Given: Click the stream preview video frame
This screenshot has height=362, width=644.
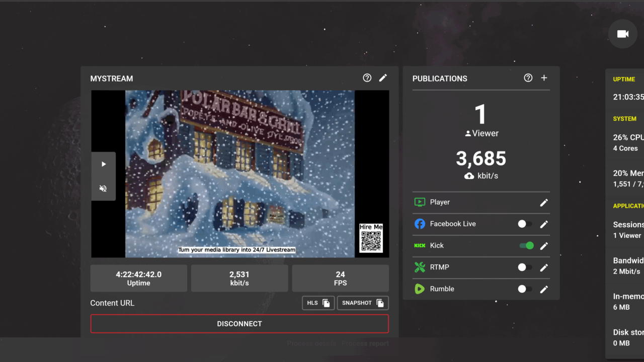Looking at the screenshot, I should coord(240,174).
